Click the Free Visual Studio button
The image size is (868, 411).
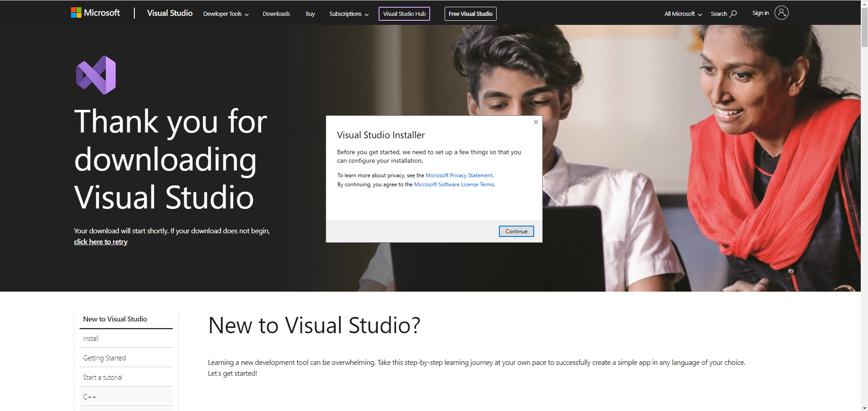pos(470,14)
